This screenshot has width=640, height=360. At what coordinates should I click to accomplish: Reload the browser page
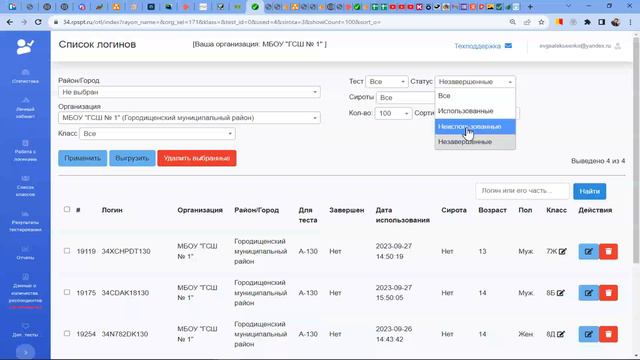pos(38,22)
